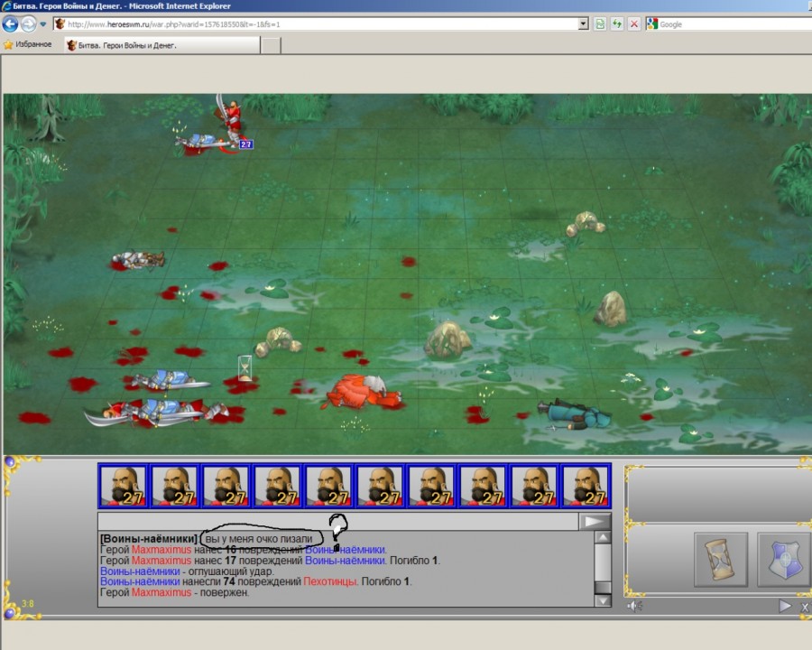Click the browser Forward arrow button
This screenshot has width=812, height=650.
coord(29,23)
